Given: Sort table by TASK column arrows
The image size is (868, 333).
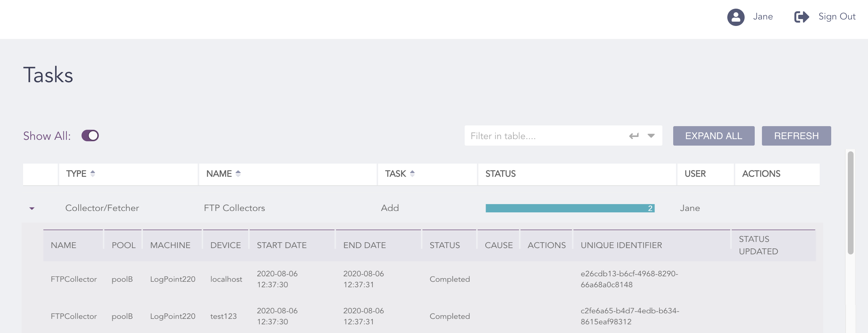Looking at the screenshot, I should pos(412,174).
